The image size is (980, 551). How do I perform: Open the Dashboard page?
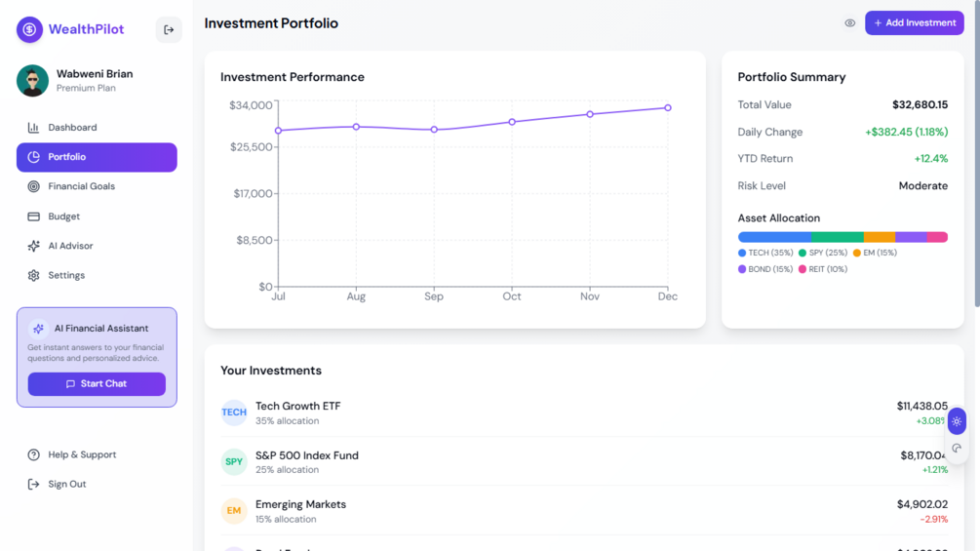point(72,128)
